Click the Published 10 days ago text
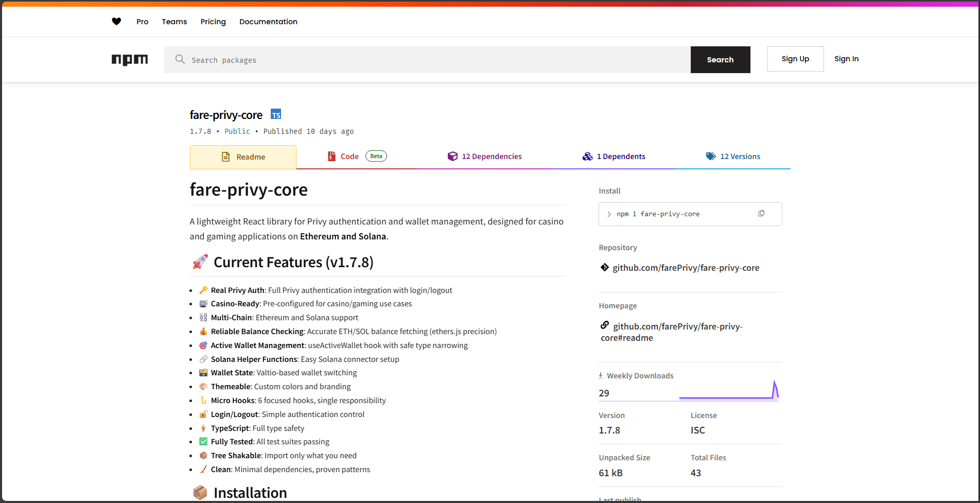Screen dimensions: 980x503 click(x=308, y=131)
